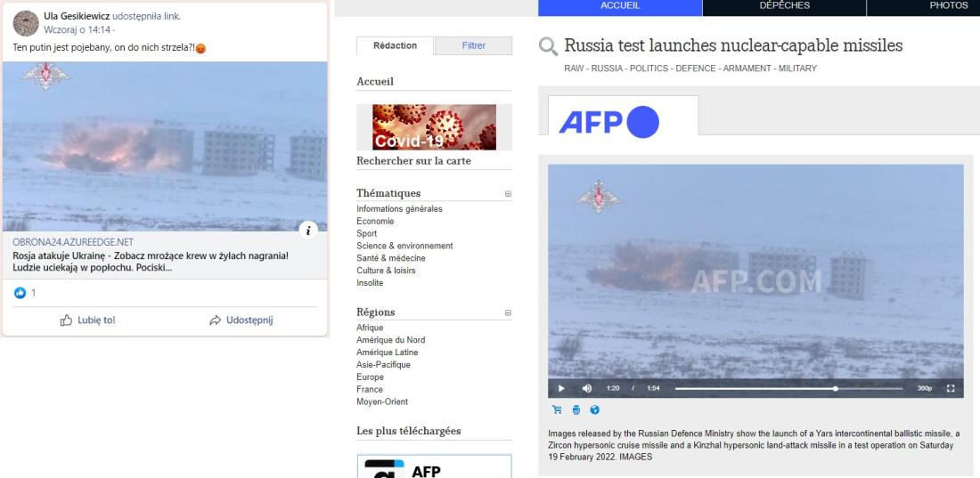Viewport: 980px width, 478px height.
Task: Click the print icon below video
Action: [576, 409]
